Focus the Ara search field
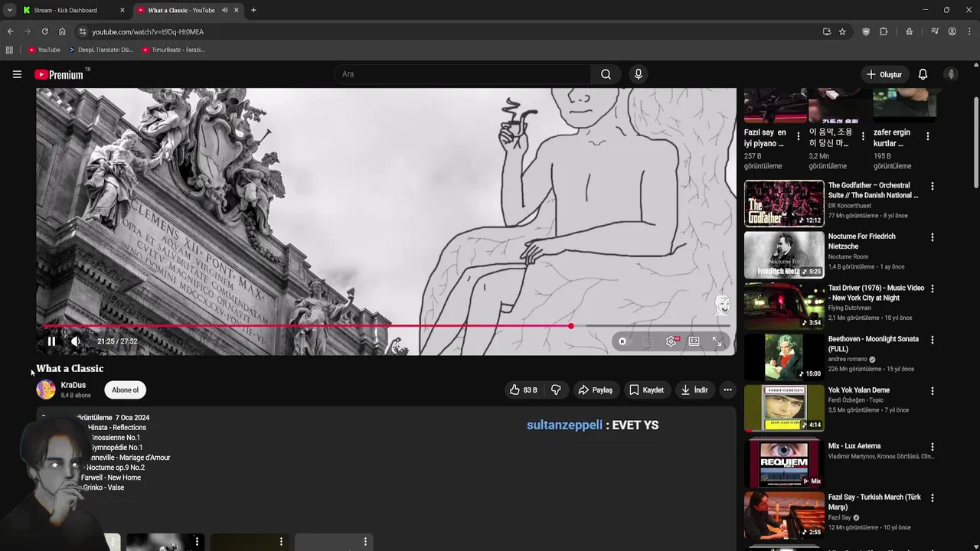This screenshot has width=980, height=551. pyautogui.click(x=462, y=74)
